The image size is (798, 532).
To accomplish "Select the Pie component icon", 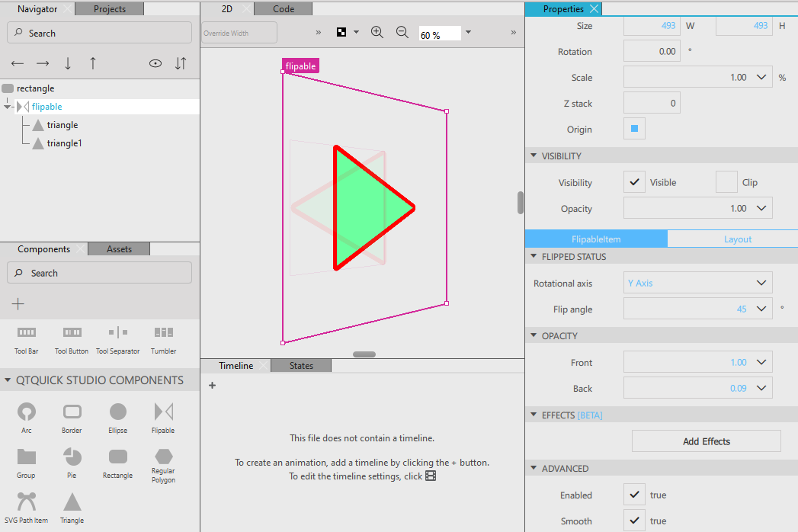I will [72, 457].
